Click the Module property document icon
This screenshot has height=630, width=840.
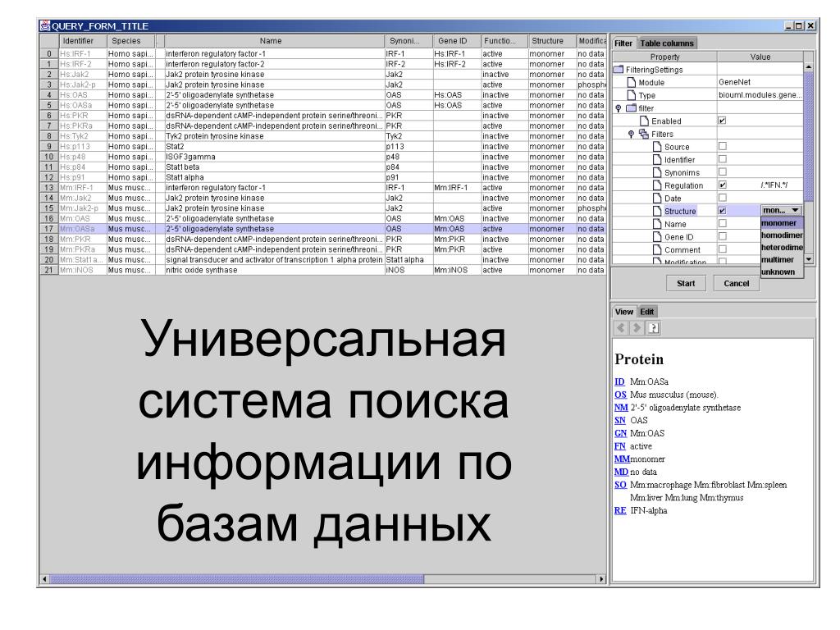(632, 82)
